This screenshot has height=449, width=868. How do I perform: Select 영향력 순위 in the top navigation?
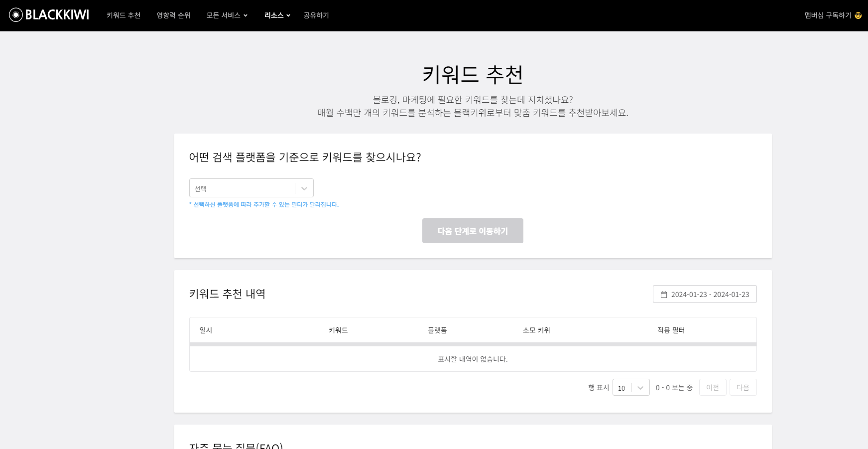[173, 15]
